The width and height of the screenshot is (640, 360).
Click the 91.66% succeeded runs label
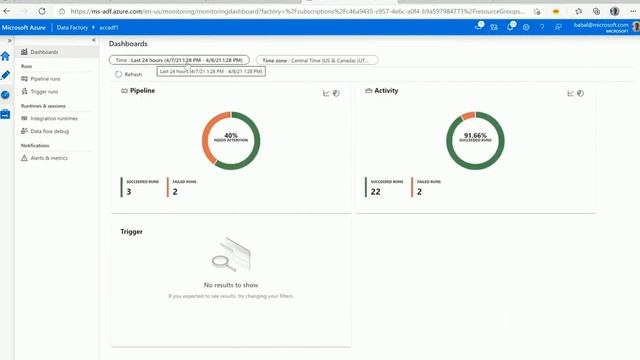(x=475, y=137)
